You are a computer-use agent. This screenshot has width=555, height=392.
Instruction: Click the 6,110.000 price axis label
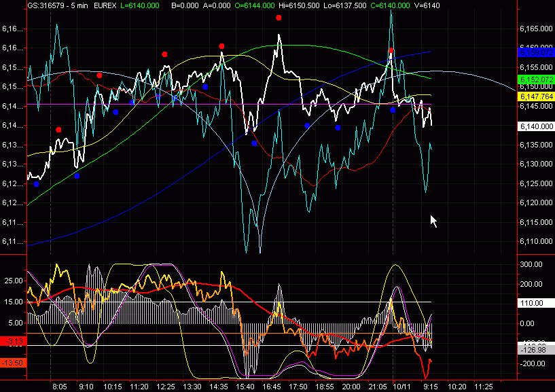tap(536, 241)
